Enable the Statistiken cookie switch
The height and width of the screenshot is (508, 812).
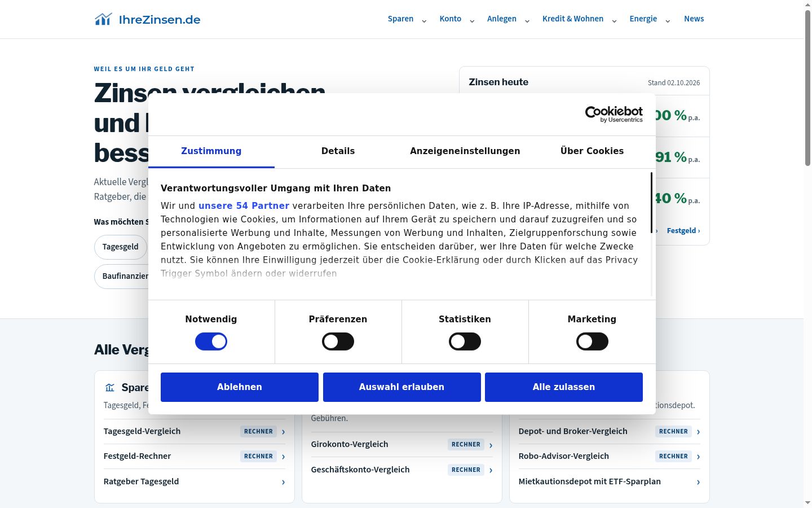click(465, 341)
